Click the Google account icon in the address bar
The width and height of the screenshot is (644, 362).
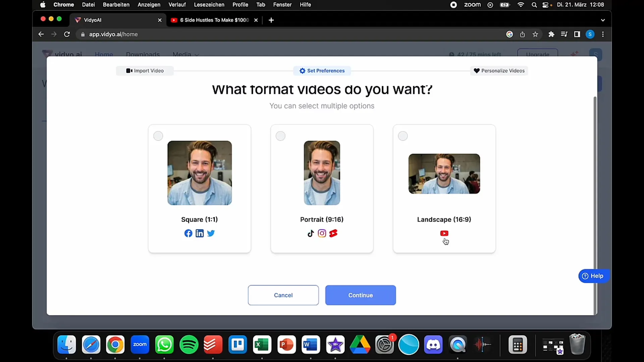pos(509,34)
